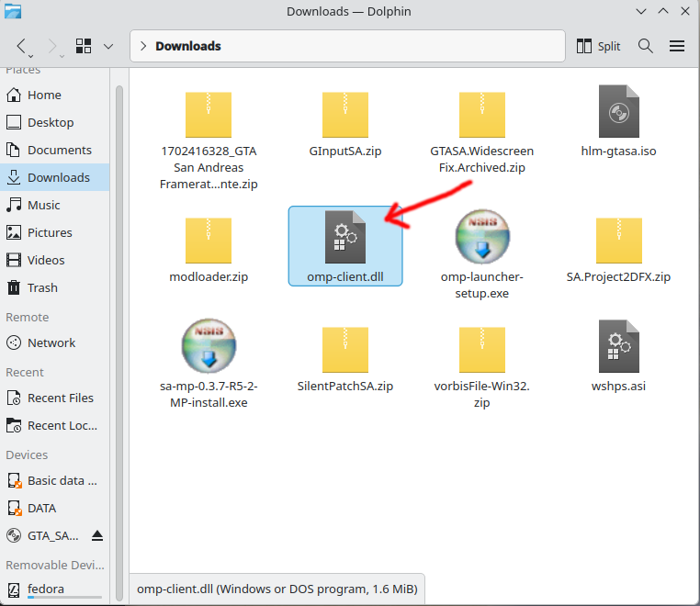Select sa-mp-0.3.7-R5-2-MP-install.exe icon

209,346
